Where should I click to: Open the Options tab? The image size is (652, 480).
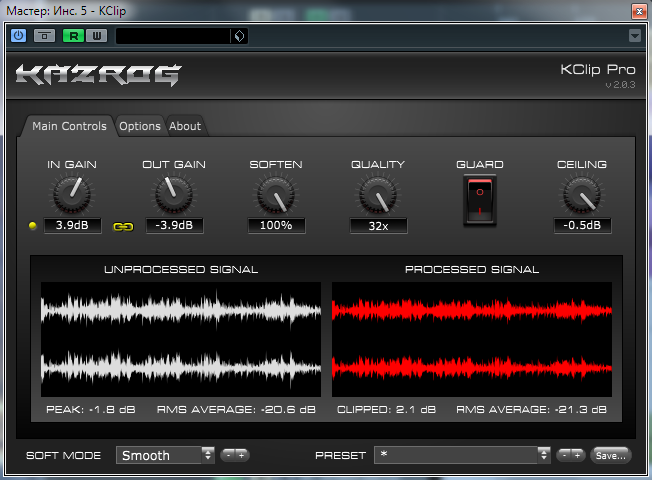tap(140, 126)
